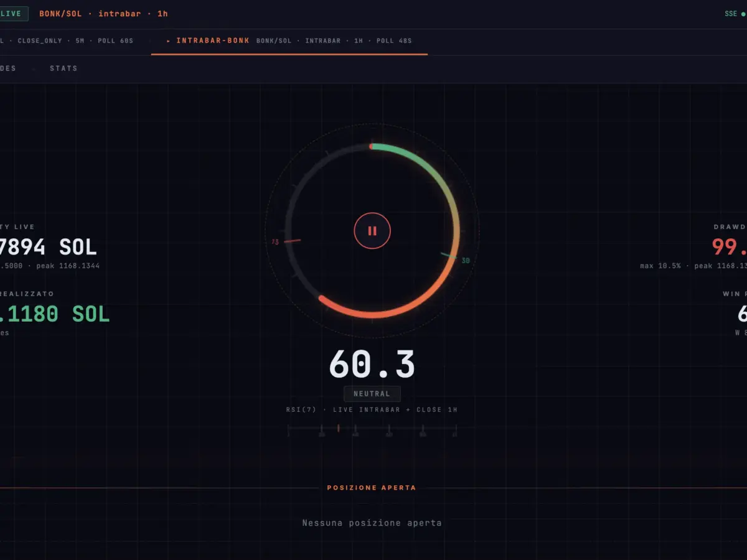Click the red drawdown 99 value
747x560 pixels.
point(730,248)
